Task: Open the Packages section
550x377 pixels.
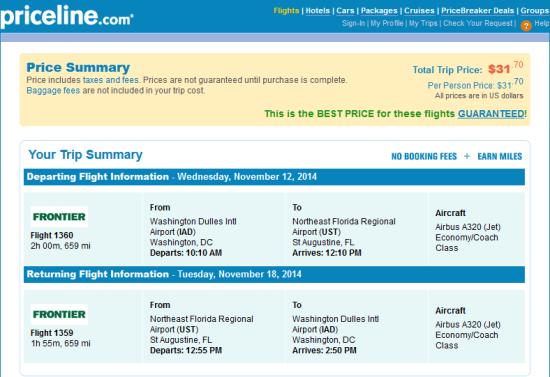Action: pos(379,11)
